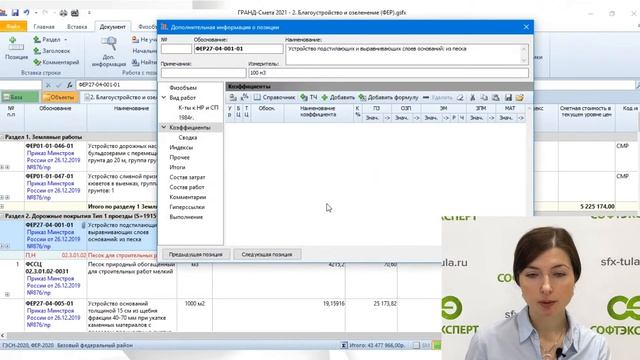Viewport: 640px width, 360px height.
Task: Click the sum icon in status bar
Action: 344,345
